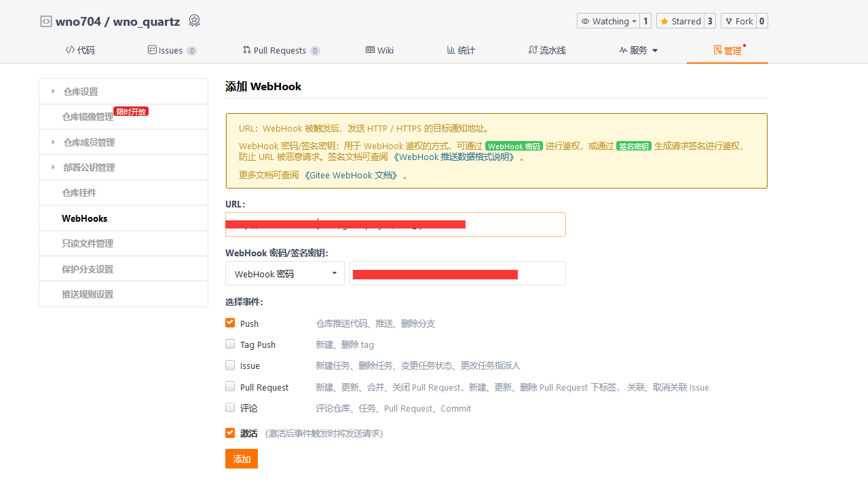This screenshot has width=868, height=497.
Task: Click the repository type icon before wno704
Action: point(46,22)
